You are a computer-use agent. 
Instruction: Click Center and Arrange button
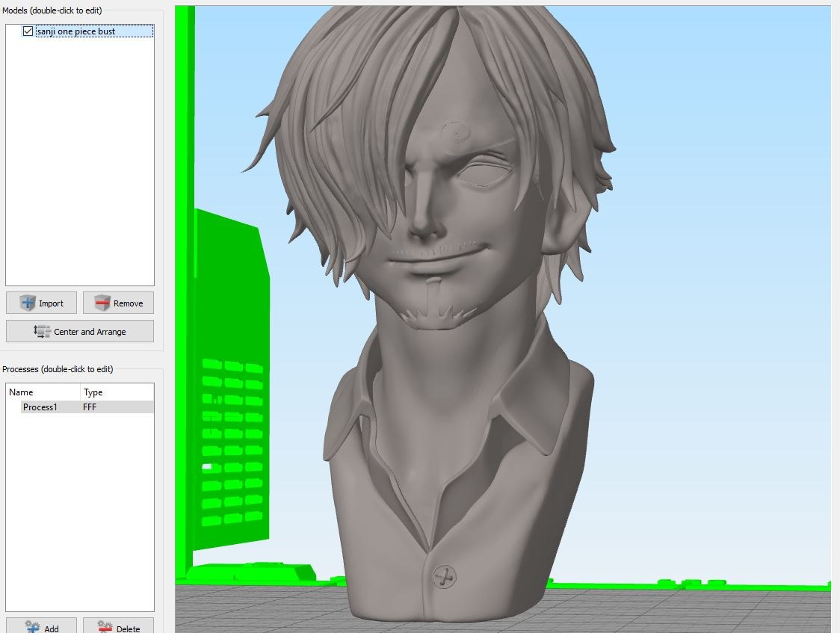pos(80,331)
